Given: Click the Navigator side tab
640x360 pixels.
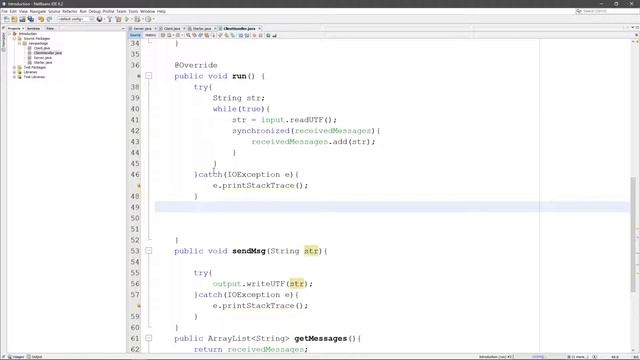Looking at the screenshot, I should (4, 42).
